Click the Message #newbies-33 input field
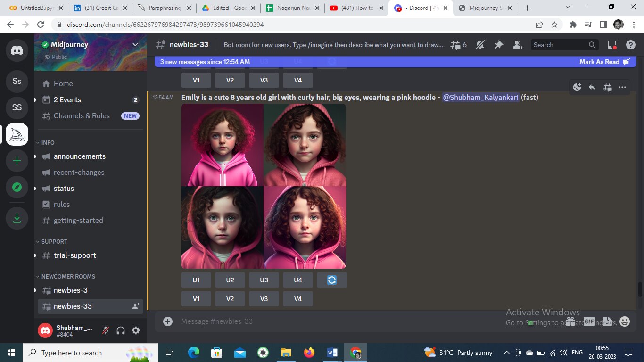Image resolution: width=644 pixels, height=362 pixels. [x=330, y=321]
